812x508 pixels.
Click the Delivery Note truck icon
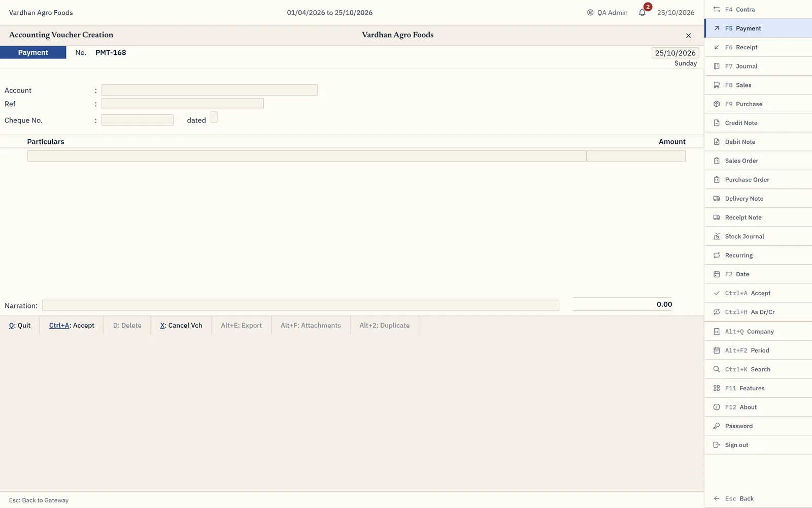(x=717, y=199)
